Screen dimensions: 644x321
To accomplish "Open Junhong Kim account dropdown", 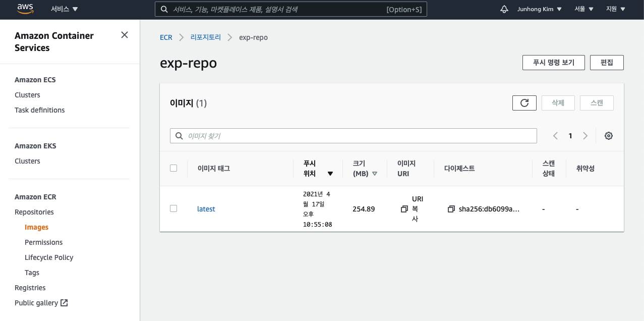I will [x=539, y=9].
